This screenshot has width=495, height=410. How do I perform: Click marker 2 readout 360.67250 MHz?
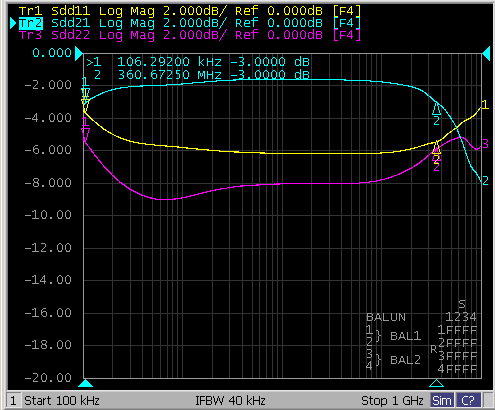[202, 74]
